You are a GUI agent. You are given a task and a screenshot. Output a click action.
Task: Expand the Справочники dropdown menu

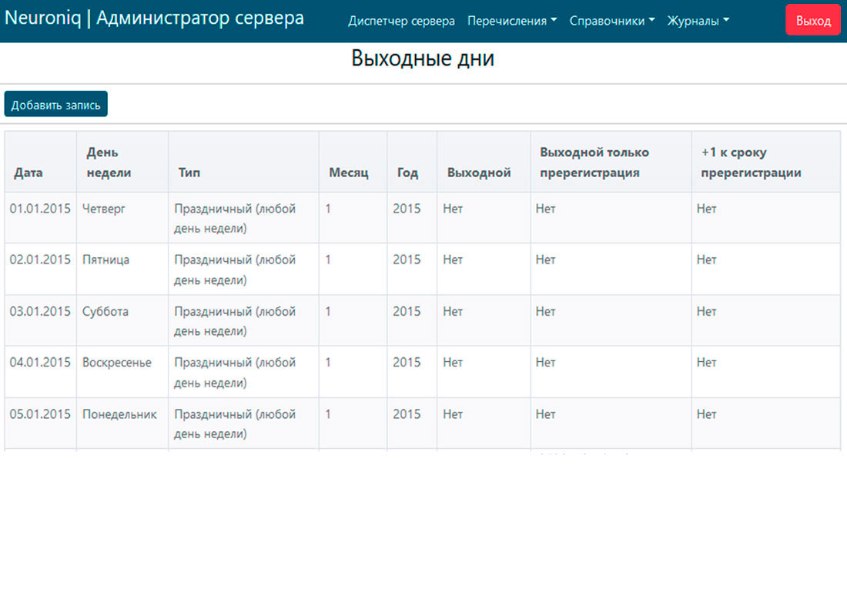click(x=611, y=21)
